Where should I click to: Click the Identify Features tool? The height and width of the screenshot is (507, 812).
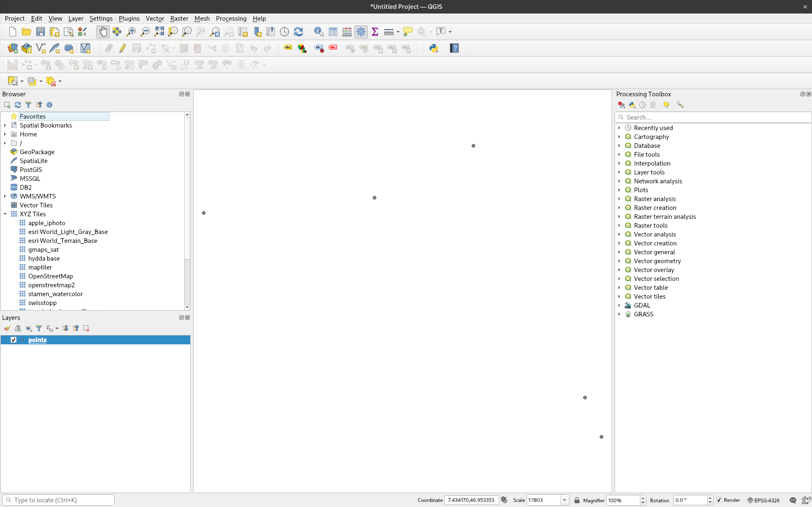point(319,32)
